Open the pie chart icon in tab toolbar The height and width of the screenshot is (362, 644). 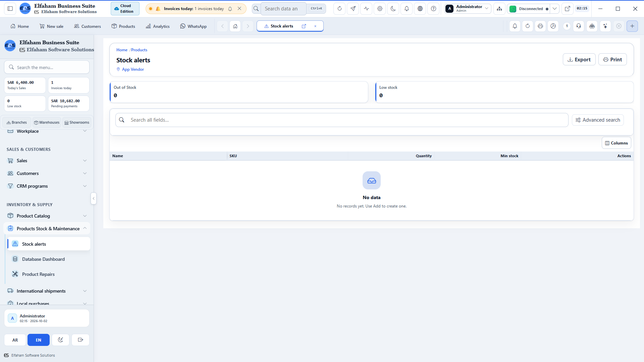(x=553, y=26)
